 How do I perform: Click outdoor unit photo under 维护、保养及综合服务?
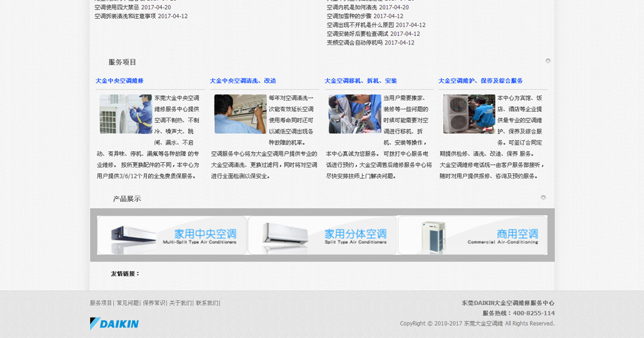click(469, 114)
